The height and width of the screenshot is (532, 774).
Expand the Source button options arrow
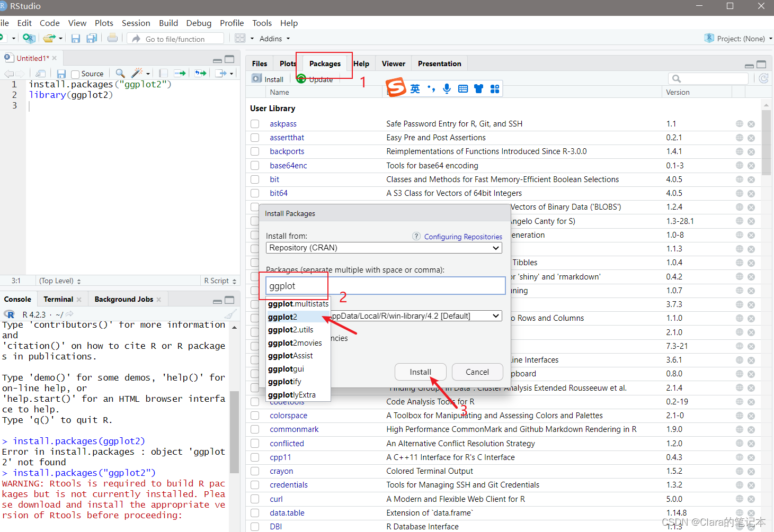pos(232,74)
